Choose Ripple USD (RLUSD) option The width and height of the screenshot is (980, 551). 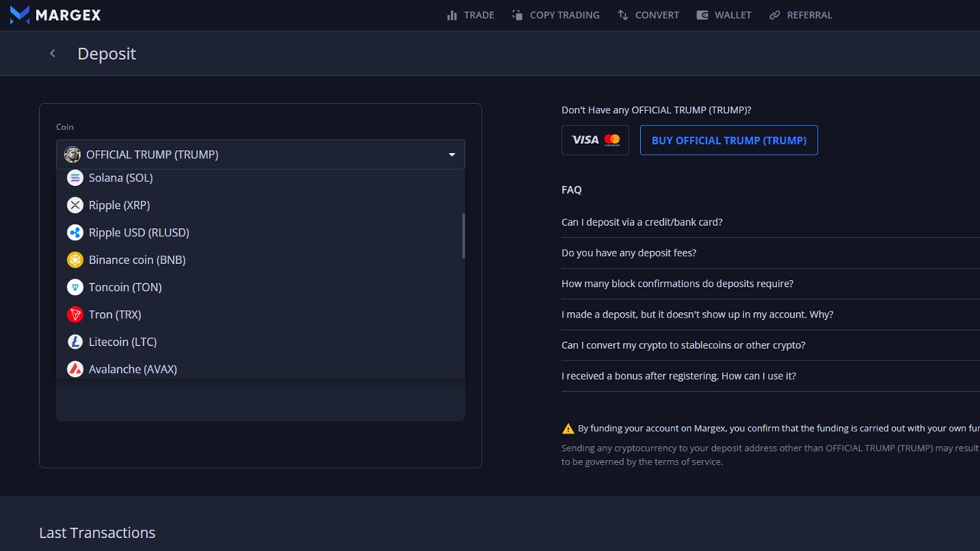coord(139,233)
